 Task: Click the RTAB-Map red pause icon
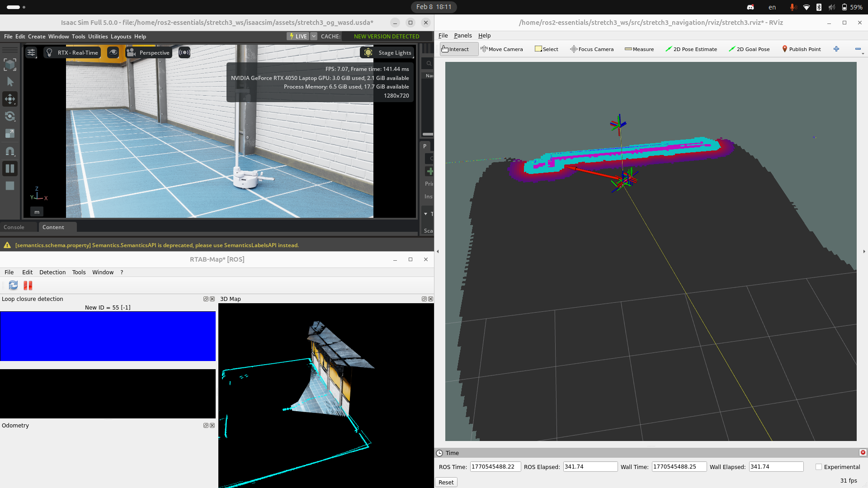[x=28, y=285]
